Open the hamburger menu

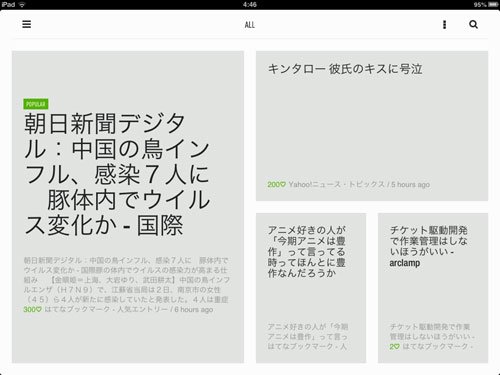[x=27, y=24]
